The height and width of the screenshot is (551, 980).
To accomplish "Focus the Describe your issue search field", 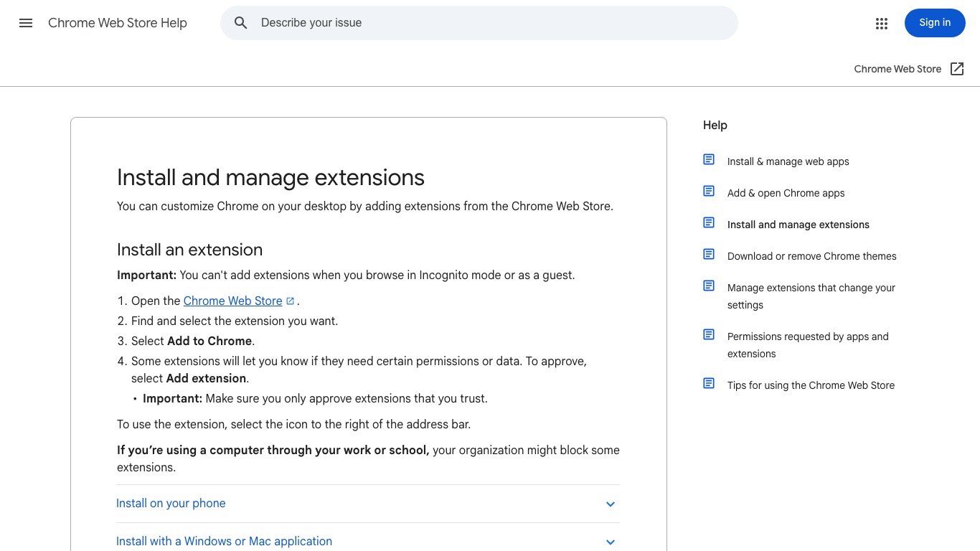I will point(479,23).
